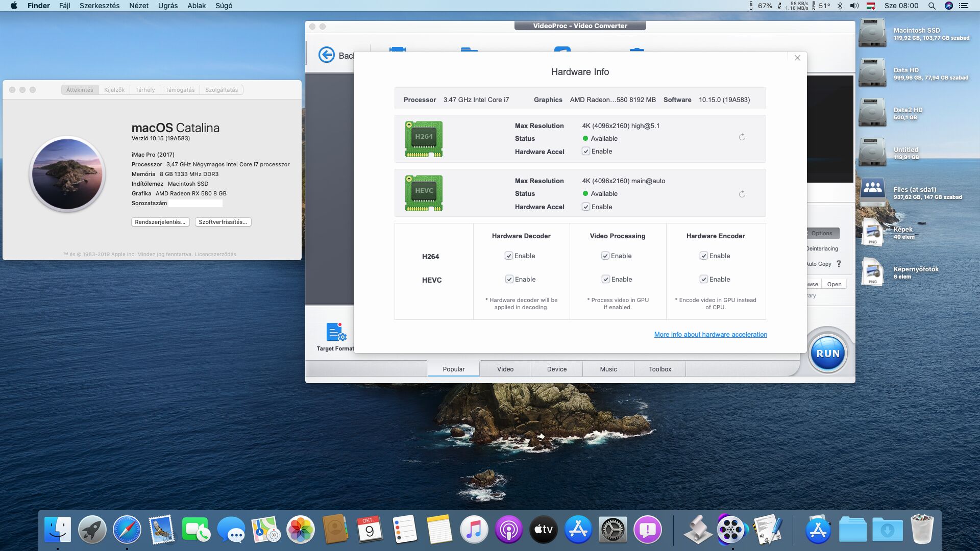Open Messages from the Dock
The image size is (980, 551).
point(231,530)
